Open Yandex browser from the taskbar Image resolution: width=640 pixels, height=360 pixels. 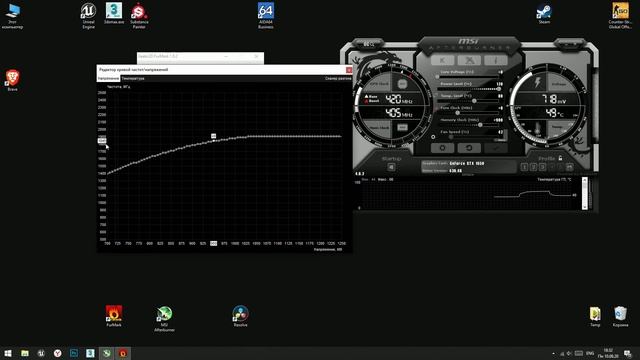58,353
